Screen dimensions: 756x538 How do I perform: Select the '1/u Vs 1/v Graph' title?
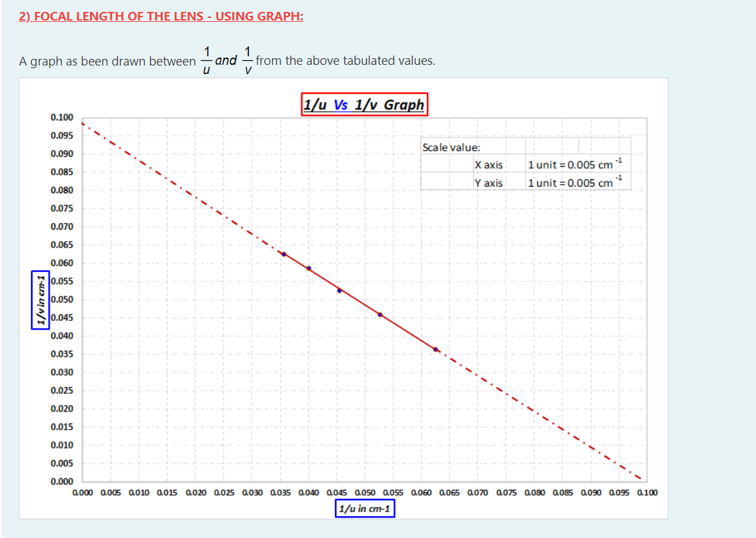point(365,104)
